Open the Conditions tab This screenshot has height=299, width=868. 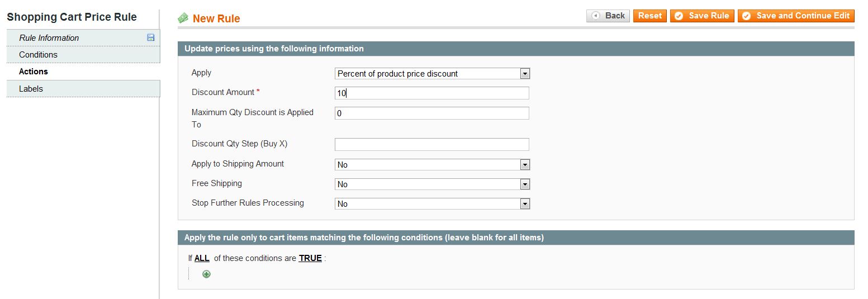point(38,55)
